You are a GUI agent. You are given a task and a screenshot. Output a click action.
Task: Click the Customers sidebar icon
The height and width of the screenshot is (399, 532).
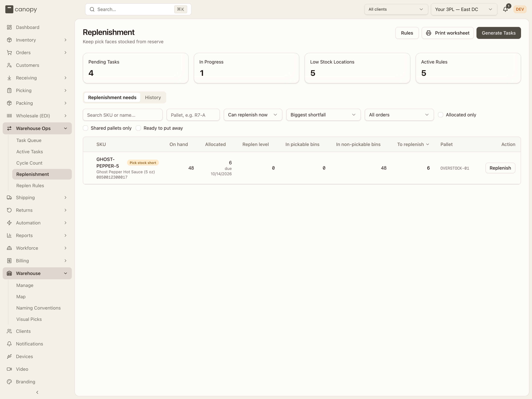click(x=9, y=65)
